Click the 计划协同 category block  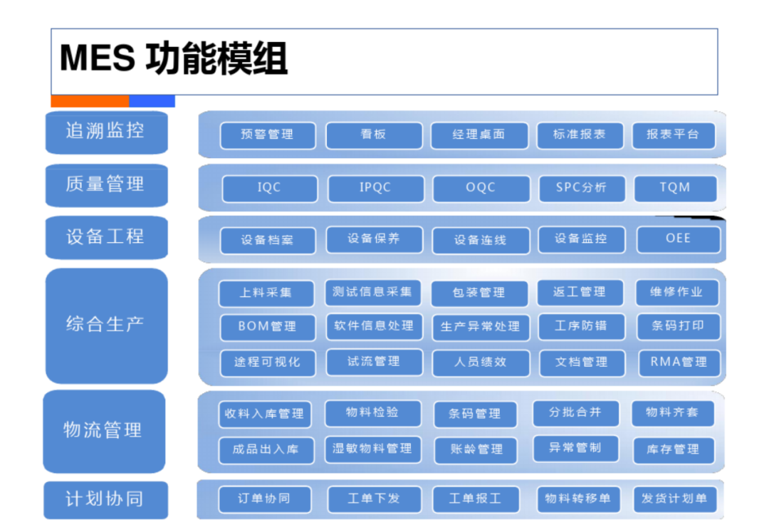105,500
